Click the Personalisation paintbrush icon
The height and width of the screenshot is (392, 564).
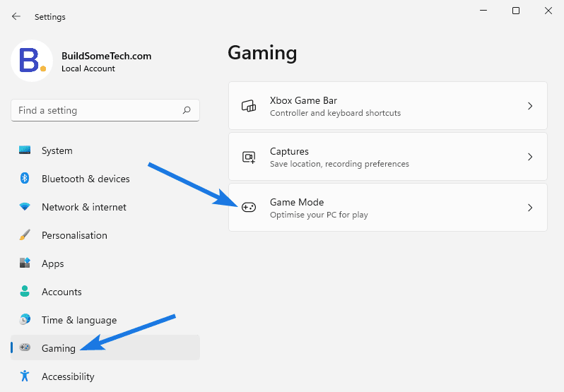[25, 235]
